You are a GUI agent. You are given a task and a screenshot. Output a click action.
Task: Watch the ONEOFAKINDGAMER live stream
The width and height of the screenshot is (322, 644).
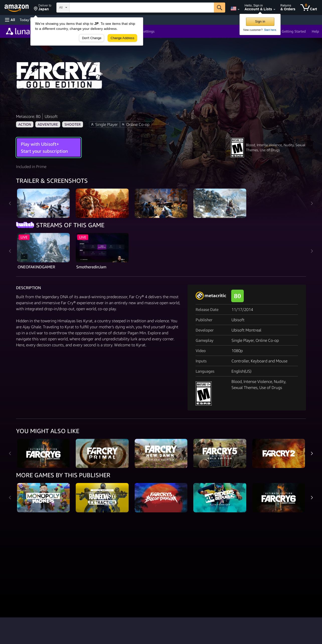click(x=43, y=248)
